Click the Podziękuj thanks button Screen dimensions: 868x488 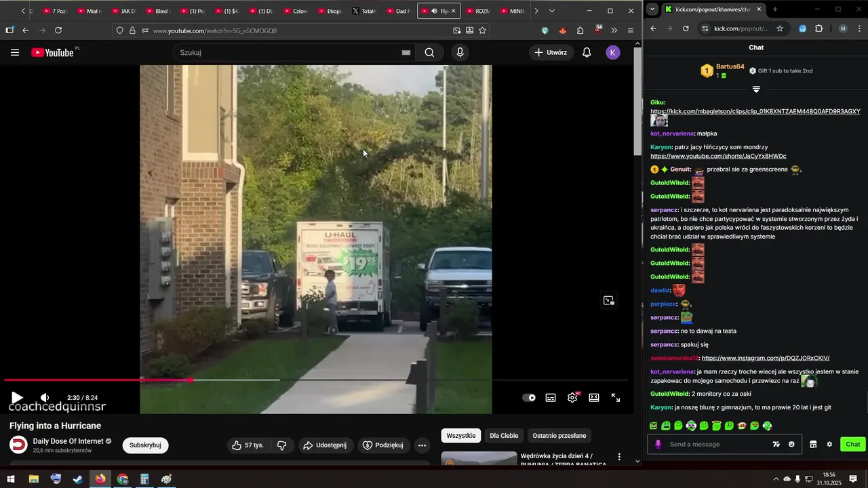click(383, 445)
